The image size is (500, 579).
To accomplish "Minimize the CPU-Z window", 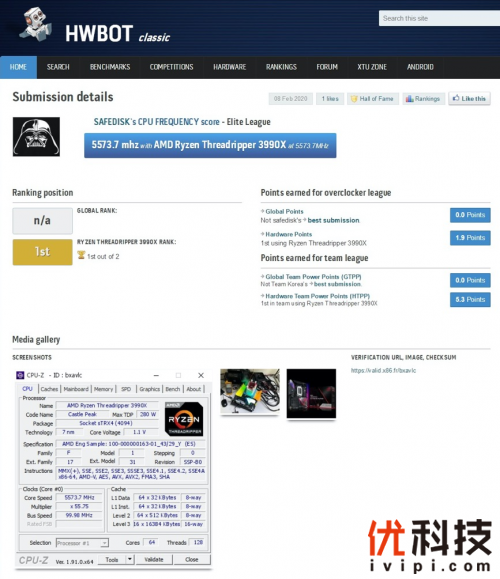I will 156,376.
